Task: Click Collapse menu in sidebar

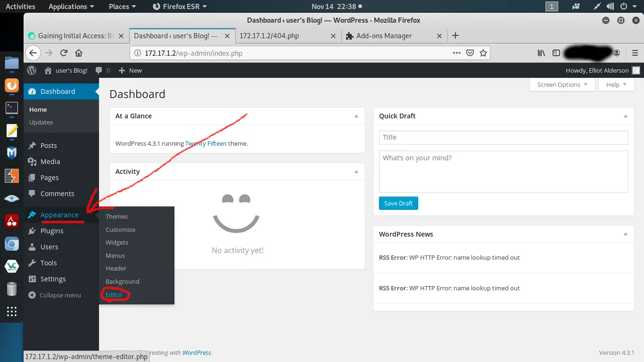Action: pyautogui.click(x=55, y=295)
